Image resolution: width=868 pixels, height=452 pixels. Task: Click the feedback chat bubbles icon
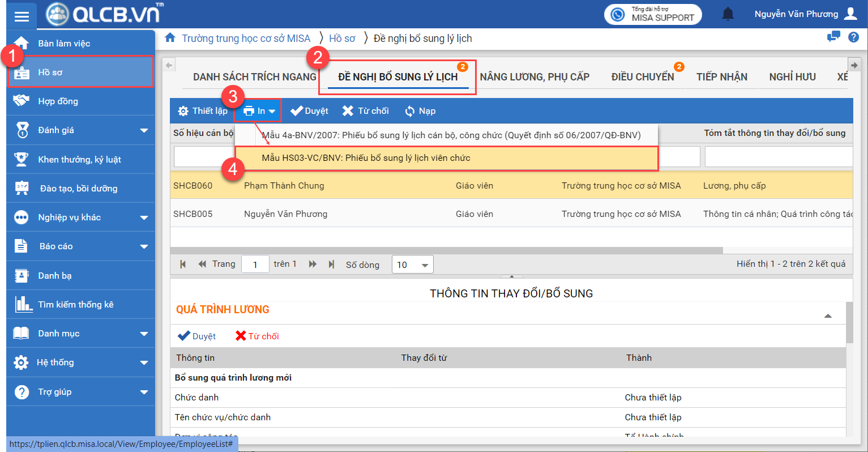tap(833, 37)
